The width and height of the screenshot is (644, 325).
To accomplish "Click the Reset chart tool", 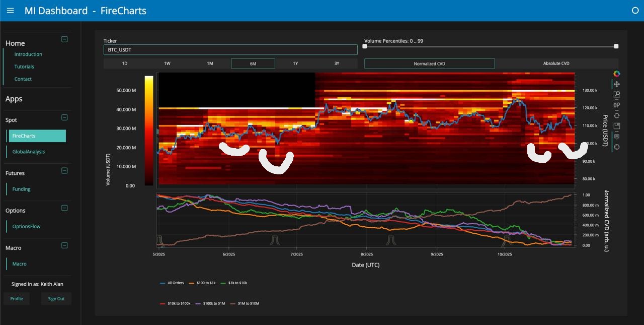I will 616,116.
